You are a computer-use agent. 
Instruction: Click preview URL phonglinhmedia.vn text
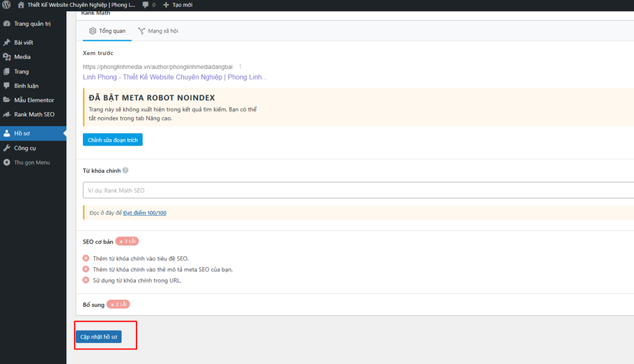157,67
